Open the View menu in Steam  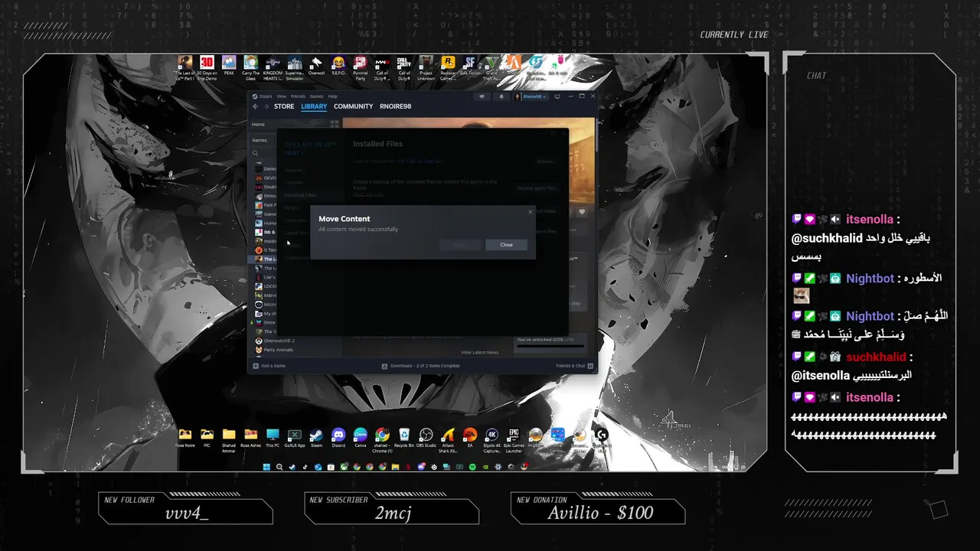pos(281,96)
